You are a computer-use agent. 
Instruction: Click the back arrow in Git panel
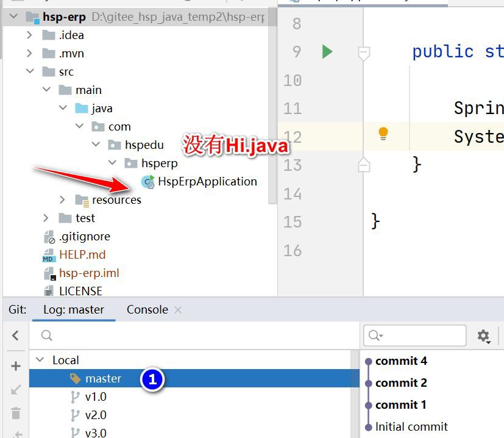[16, 335]
